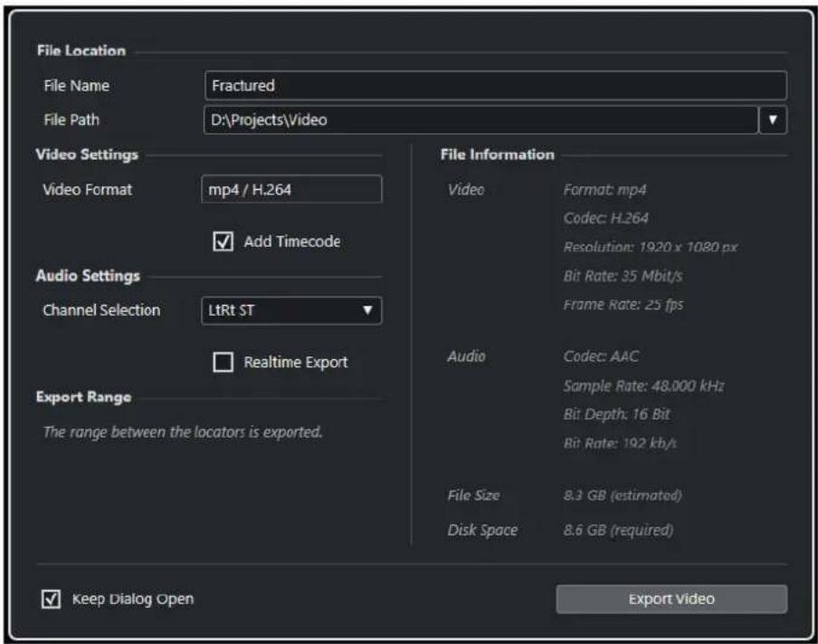Click 'The range between the locators is exported.' text

tap(183, 432)
